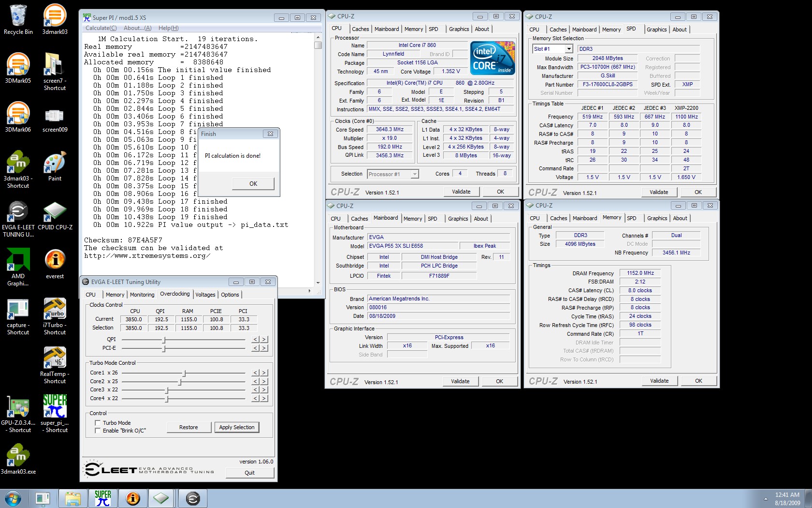Screen dimensions: 812x508
Task: Click Validate in the CPU-Z Memory window
Action: tap(659, 381)
